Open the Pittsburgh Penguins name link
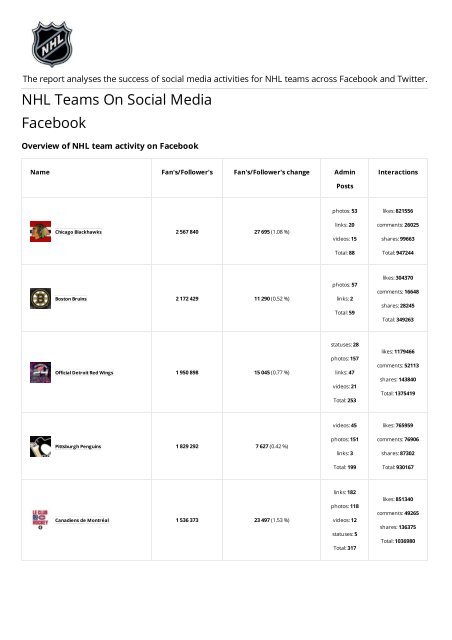 [x=78, y=447]
